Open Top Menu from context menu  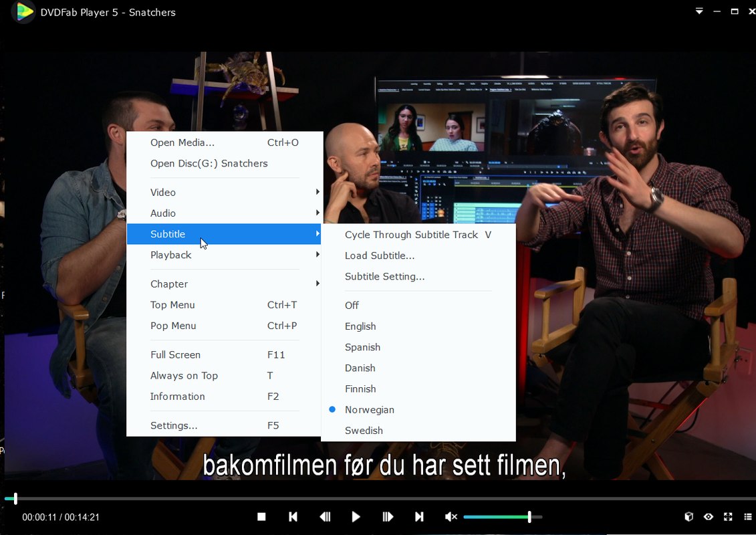pos(224,305)
